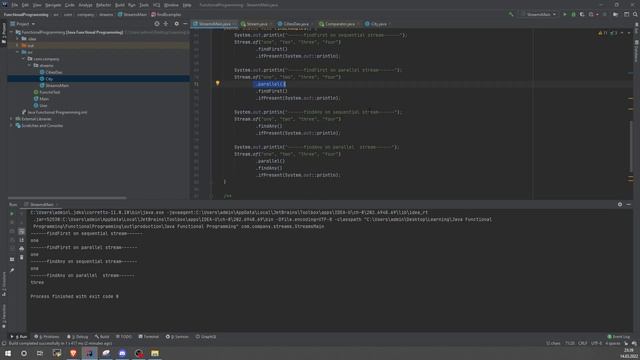Collapse the src folder
Screen dimensions: 640x360
[x=18, y=52]
